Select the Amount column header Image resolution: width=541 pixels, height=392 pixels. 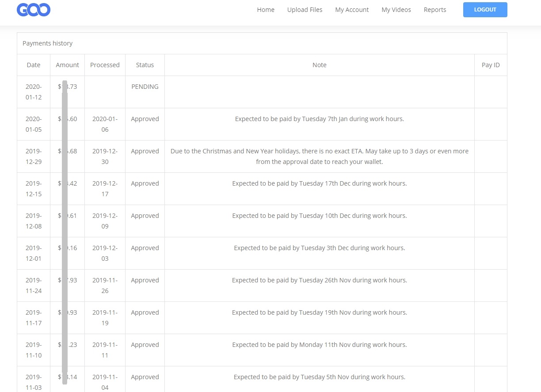point(67,65)
